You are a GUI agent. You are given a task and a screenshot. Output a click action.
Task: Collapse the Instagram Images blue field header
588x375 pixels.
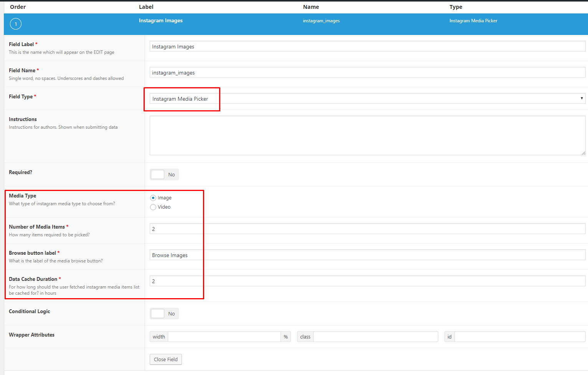pyautogui.click(x=161, y=20)
